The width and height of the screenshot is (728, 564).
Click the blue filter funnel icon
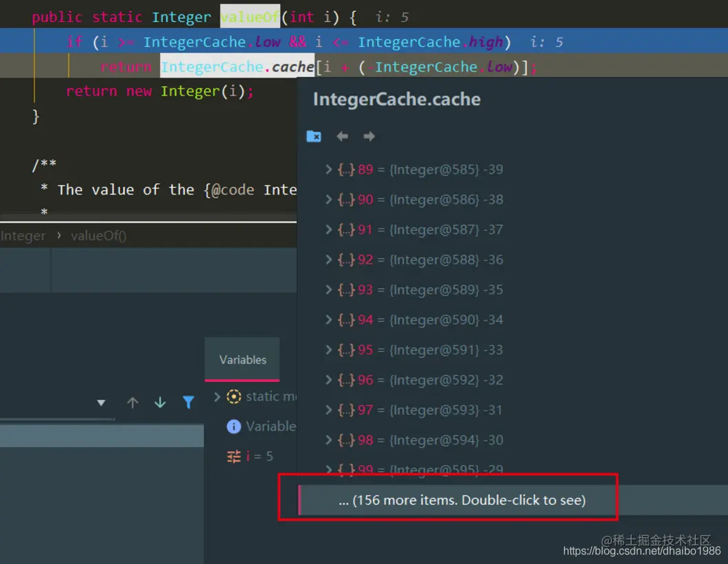tap(188, 403)
